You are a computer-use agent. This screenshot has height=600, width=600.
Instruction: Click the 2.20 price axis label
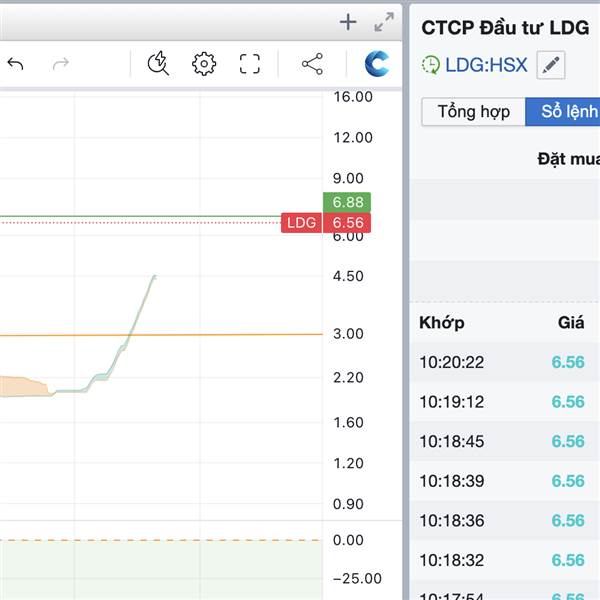tap(348, 378)
